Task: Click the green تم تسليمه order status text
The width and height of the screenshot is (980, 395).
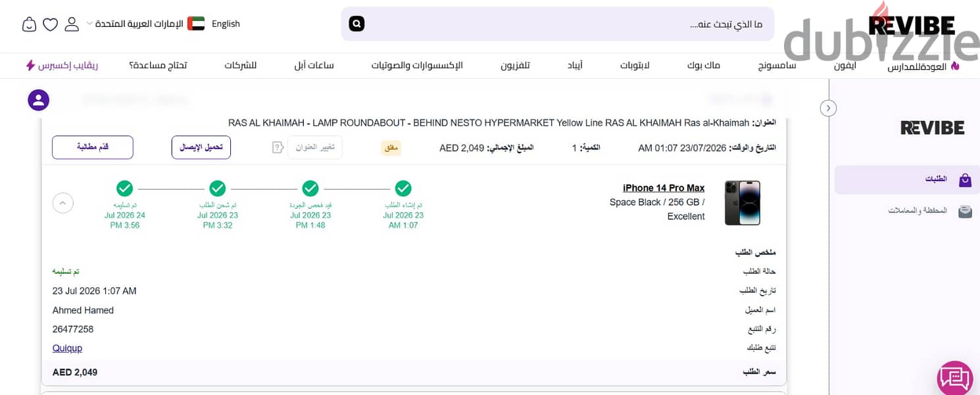Action: (x=66, y=272)
